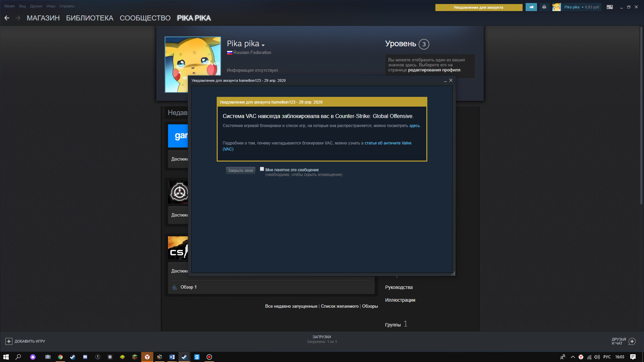Open the 'Список желаемого' link
The height and width of the screenshot is (362, 644).
click(x=340, y=306)
